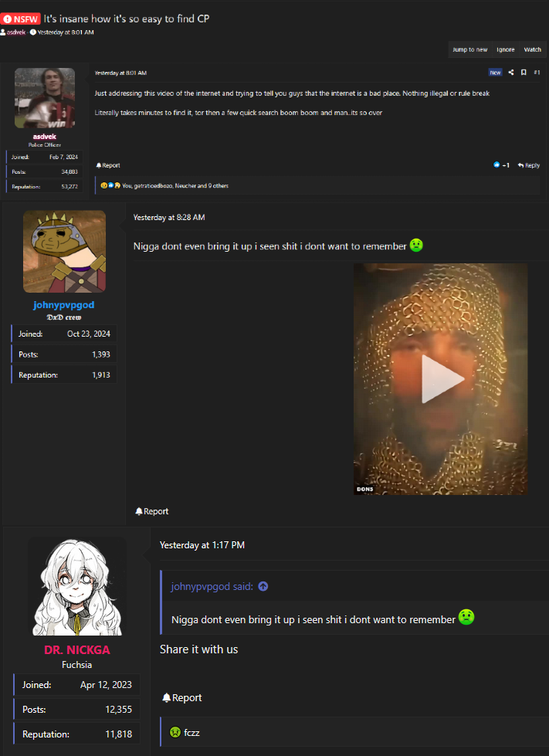Image resolution: width=549 pixels, height=756 pixels.
Task: Open johnypvpgod username in poster sidebar
Action: coord(63,305)
